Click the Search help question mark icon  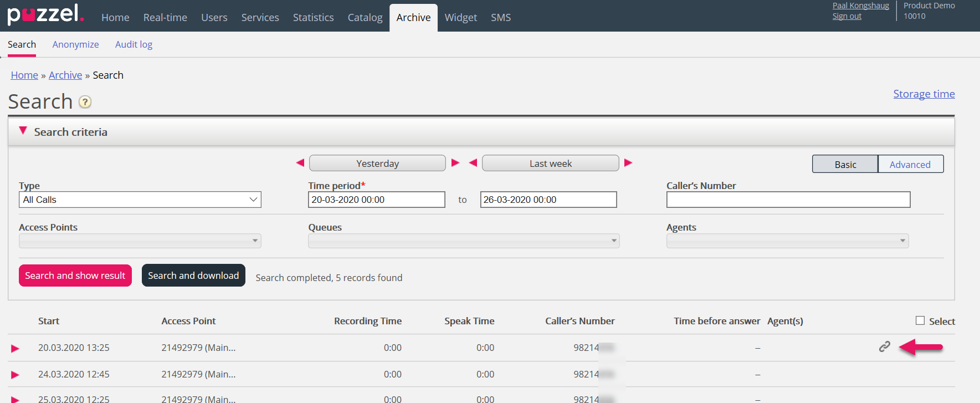(85, 102)
